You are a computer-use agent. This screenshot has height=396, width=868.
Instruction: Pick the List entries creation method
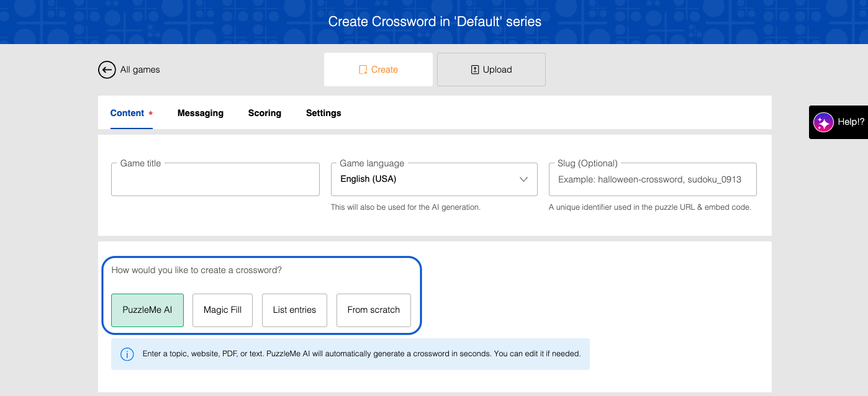coord(294,310)
